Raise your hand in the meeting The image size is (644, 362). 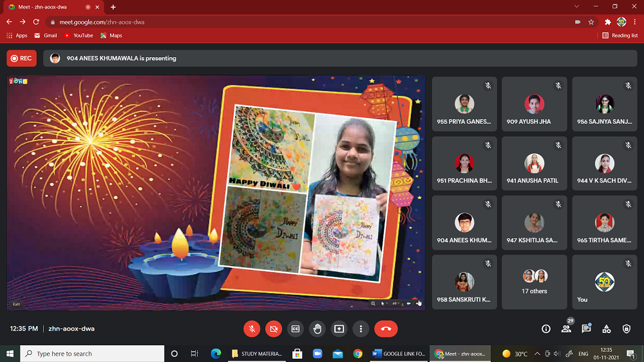coord(317,329)
